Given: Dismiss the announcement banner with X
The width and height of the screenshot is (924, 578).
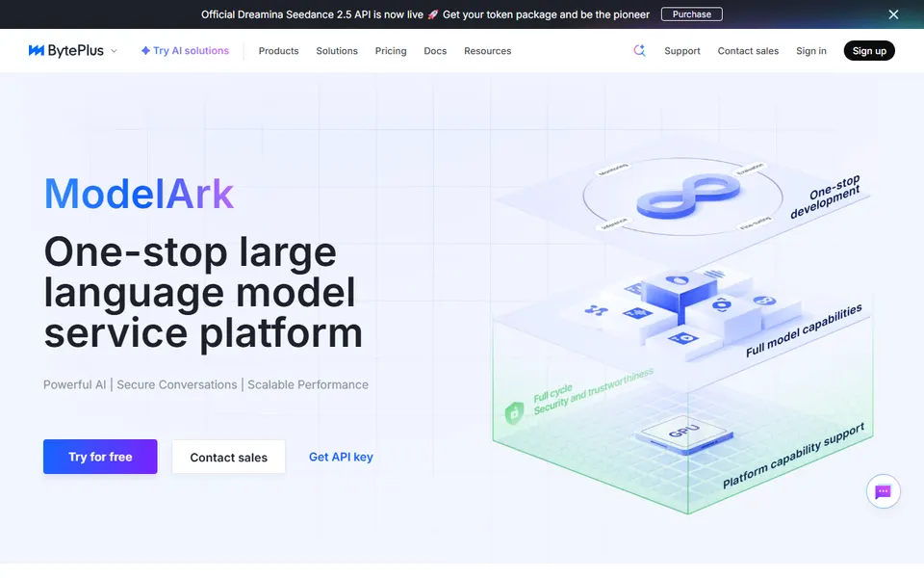Looking at the screenshot, I should pos(893,14).
